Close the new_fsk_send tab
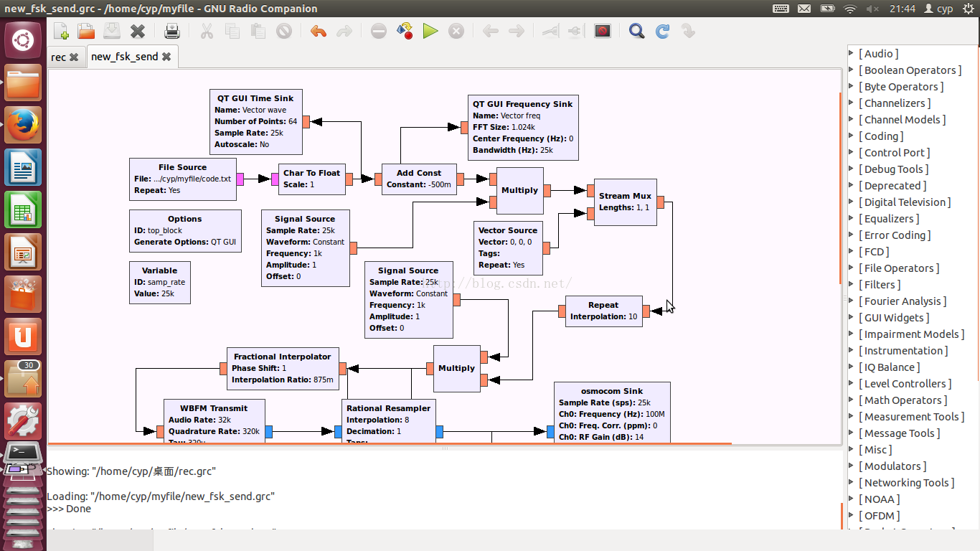Viewport: 980px width, 551px height. 166,57
